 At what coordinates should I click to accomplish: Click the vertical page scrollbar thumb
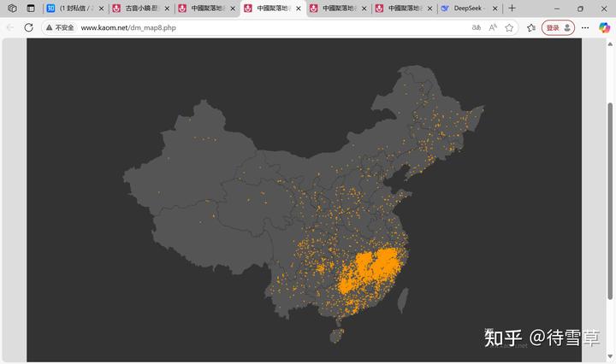coord(610,201)
